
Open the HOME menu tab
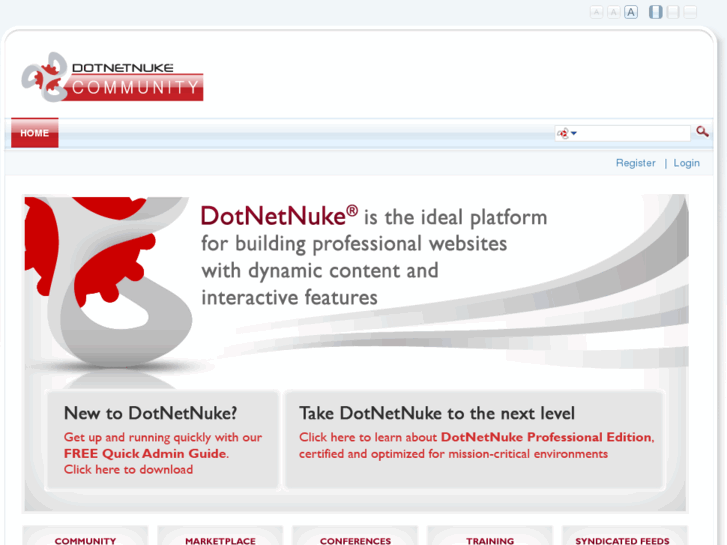(x=35, y=133)
